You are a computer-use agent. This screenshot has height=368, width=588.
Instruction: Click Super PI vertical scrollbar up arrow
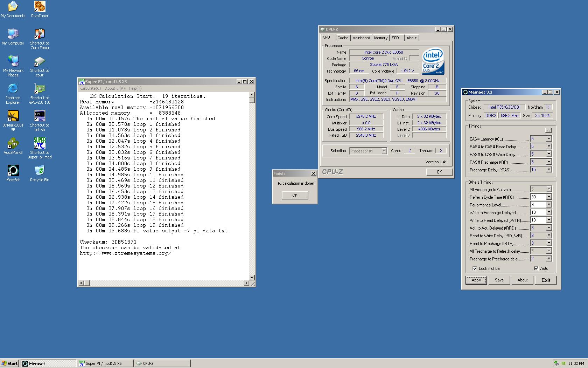(252, 95)
